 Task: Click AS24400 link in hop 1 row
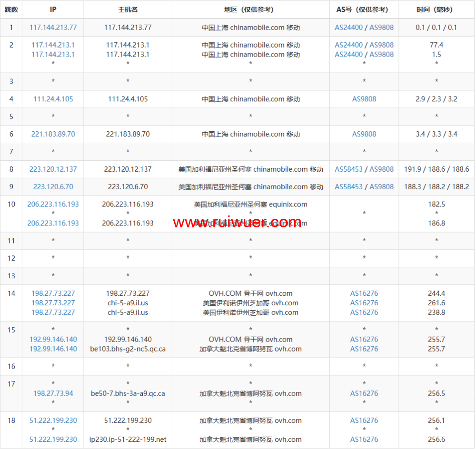pyautogui.click(x=348, y=28)
